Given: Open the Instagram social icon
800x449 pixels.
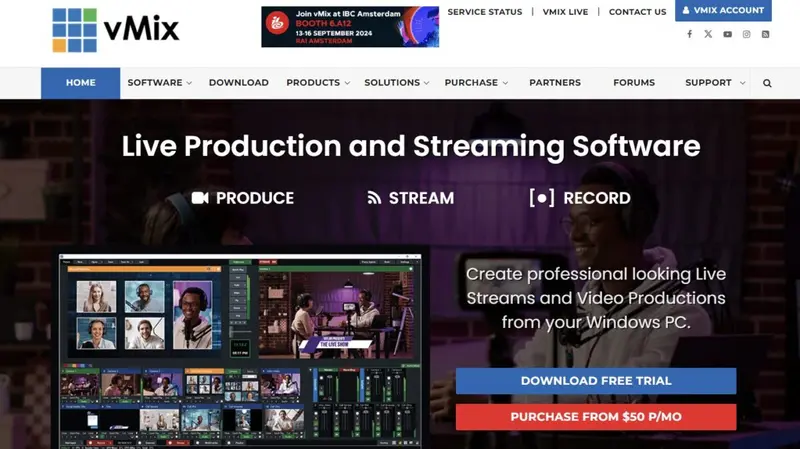Looking at the screenshot, I should (746, 34).
